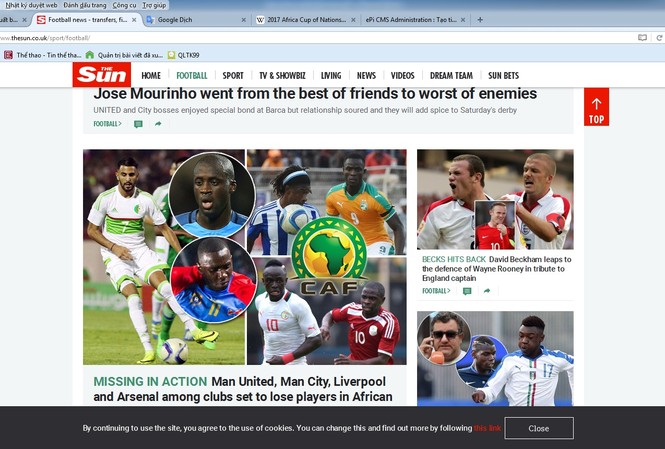Close the Football news tab

134,20
